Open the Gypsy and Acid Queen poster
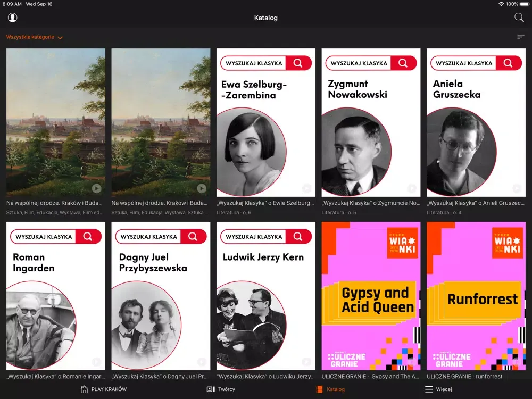 click(371, 296)
